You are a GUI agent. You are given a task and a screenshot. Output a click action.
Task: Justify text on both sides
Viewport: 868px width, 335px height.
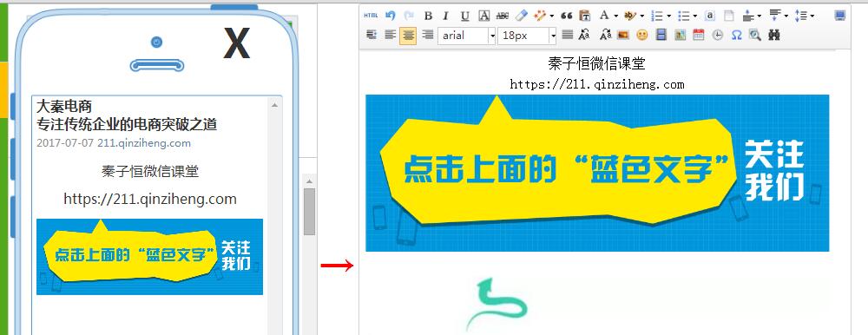(x=567, y=35)
